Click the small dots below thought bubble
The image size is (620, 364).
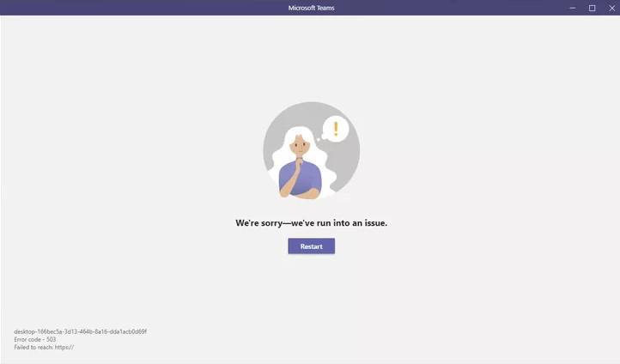[320, 138]
